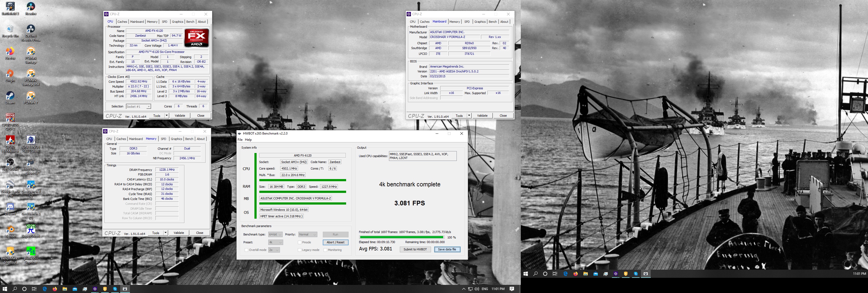The height and width of the screenshot is (293, 868).
Task: Open Battlefield 3 desktop icon
Action: coord(10,9)
